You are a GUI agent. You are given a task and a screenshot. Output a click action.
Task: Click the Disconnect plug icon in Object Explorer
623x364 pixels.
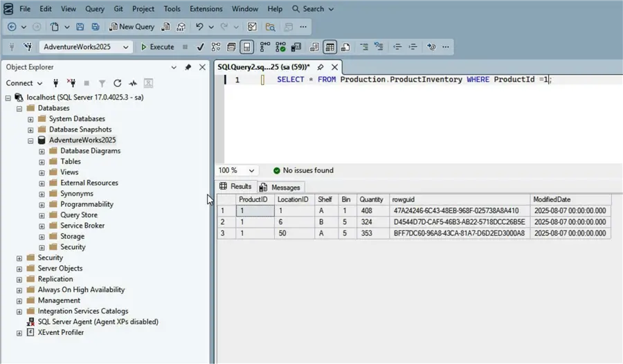[71, 83]
